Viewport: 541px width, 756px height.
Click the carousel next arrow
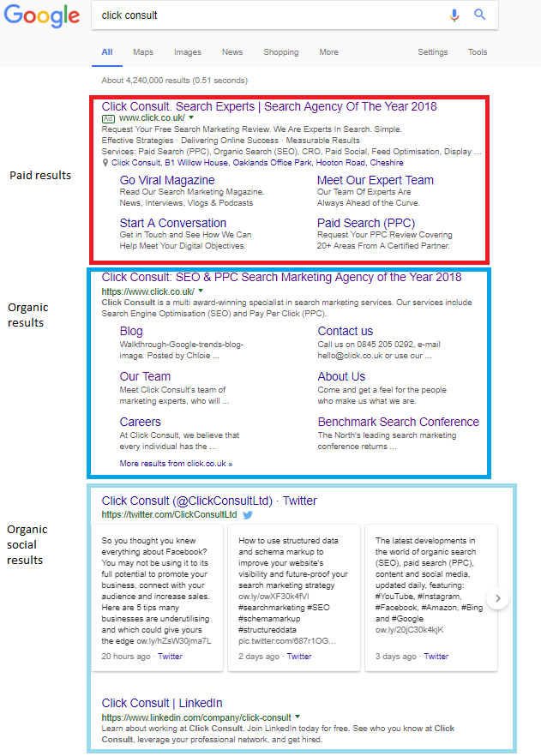pyautogui.click(x=497, y=598)
